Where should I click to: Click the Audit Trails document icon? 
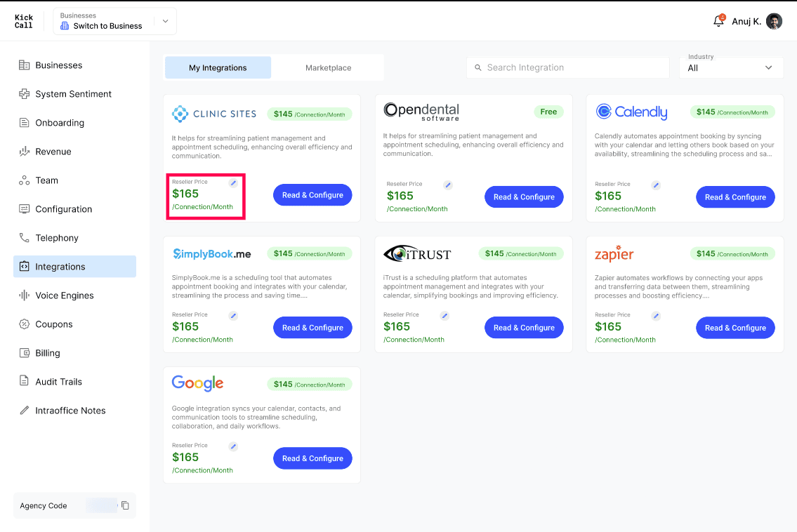click(x=24, y=380)
